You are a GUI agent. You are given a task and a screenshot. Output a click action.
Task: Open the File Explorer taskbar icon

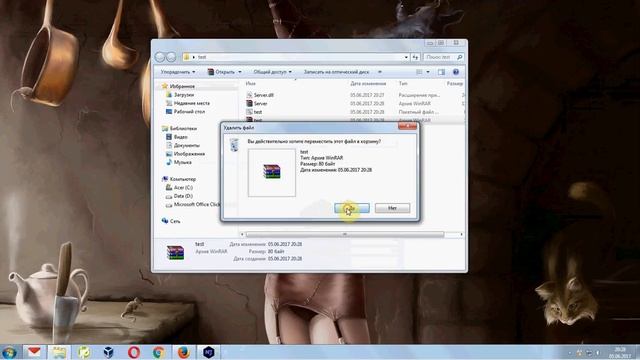click(x=59, y=352)
